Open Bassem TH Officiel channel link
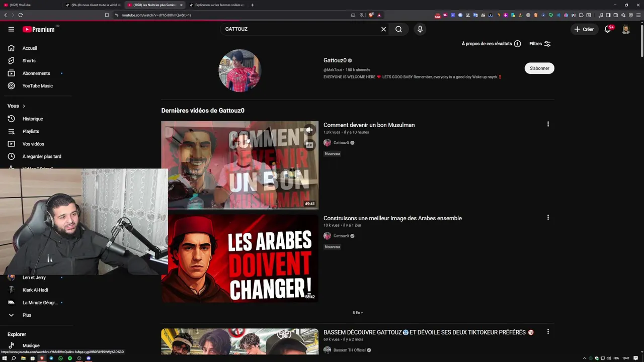The width and height of the screenshot is (644, 362). point(350,350)
